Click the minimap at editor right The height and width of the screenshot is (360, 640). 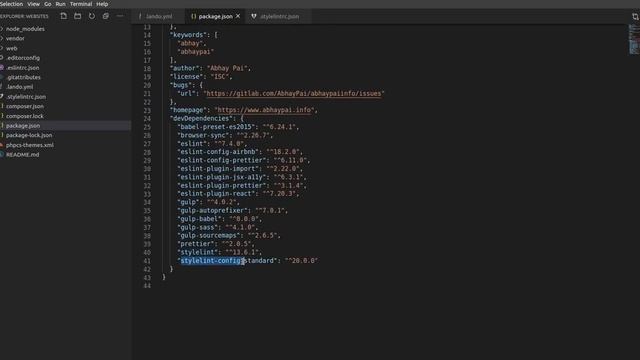(634, 39)
